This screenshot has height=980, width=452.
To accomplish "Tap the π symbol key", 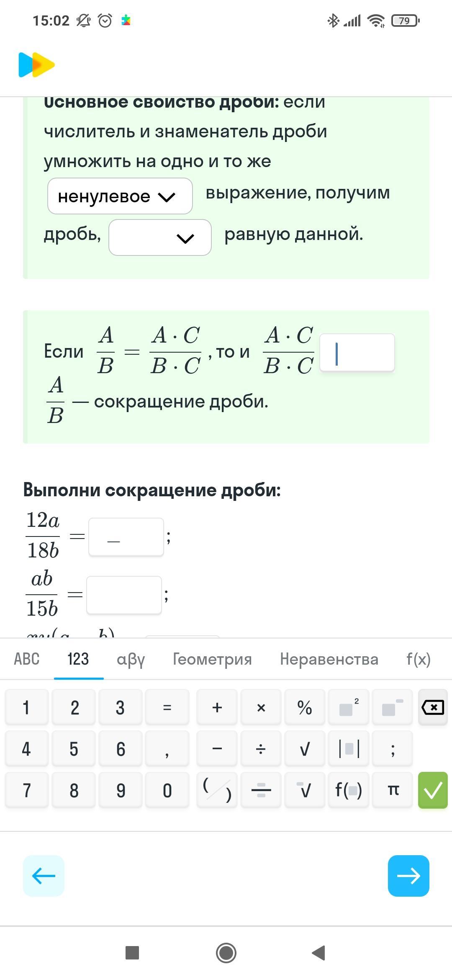I will coord(393,790).
